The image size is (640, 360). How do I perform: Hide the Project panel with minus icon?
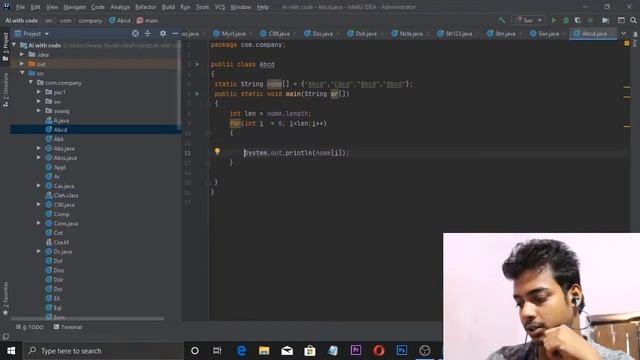point(175,33)
